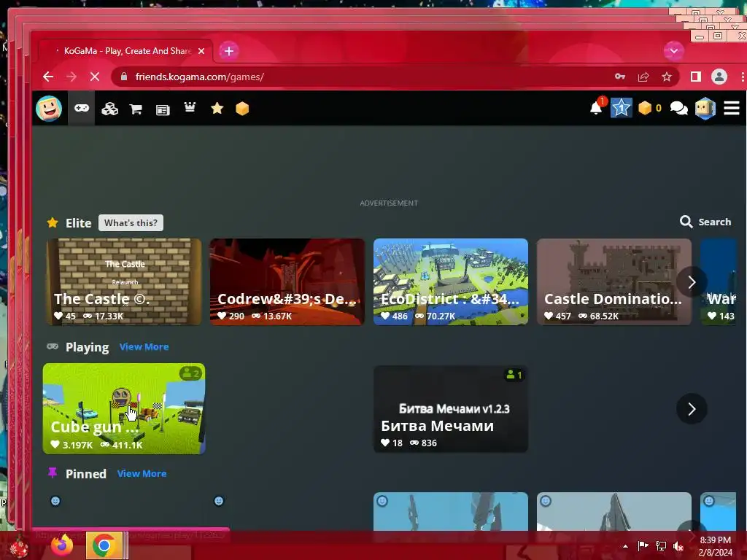Open the browser side panel icon

click(x=695, y=77)
